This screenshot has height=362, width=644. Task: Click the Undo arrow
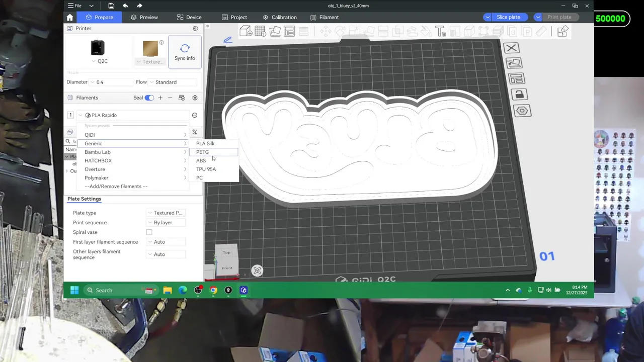click(x=125, y=6)
